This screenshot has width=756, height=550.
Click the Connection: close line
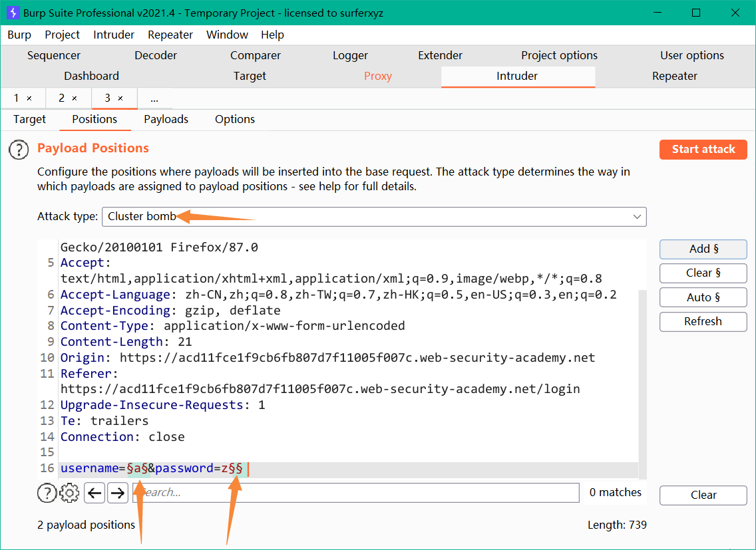(x=122, y=437)
